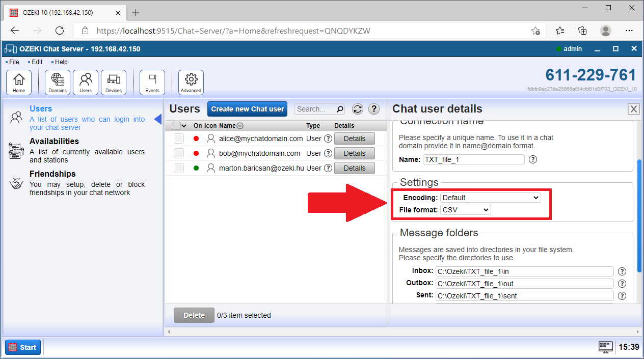Sort users with the Name column arrow
The width and height of the screenshot is (644, 359).
click(239, 125)
